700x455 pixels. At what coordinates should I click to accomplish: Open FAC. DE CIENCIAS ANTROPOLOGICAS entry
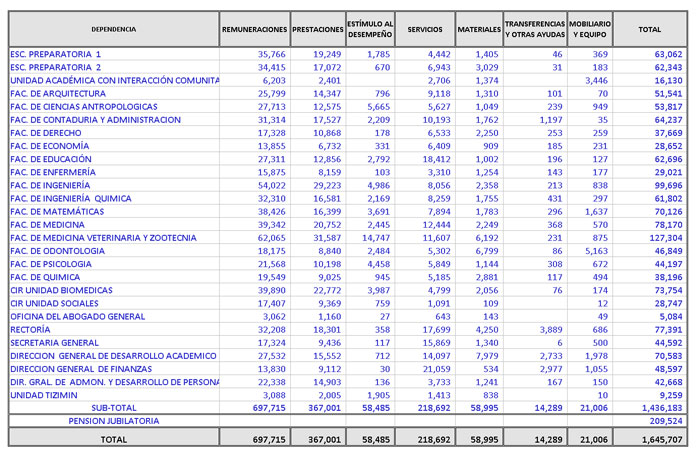84,106
